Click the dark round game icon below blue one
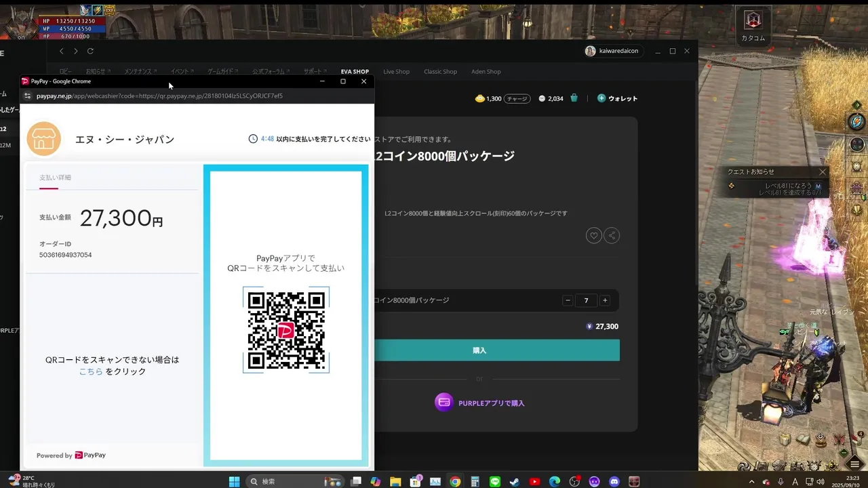The height and width of the screenshot is (488, 868). point(857,144)
